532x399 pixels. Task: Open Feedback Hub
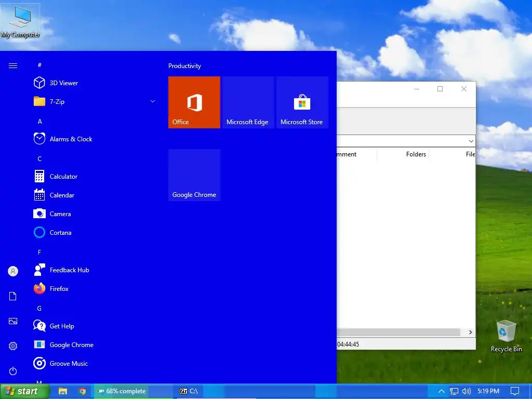pos(69,270)
